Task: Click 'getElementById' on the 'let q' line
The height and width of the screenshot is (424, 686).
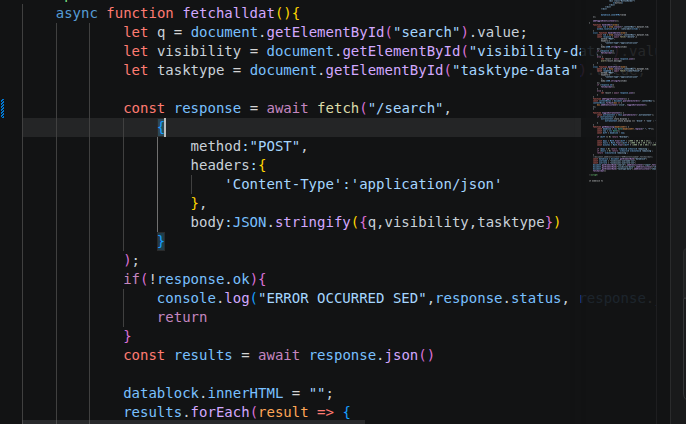Action: pyautogui.click(x=325, y=32)
